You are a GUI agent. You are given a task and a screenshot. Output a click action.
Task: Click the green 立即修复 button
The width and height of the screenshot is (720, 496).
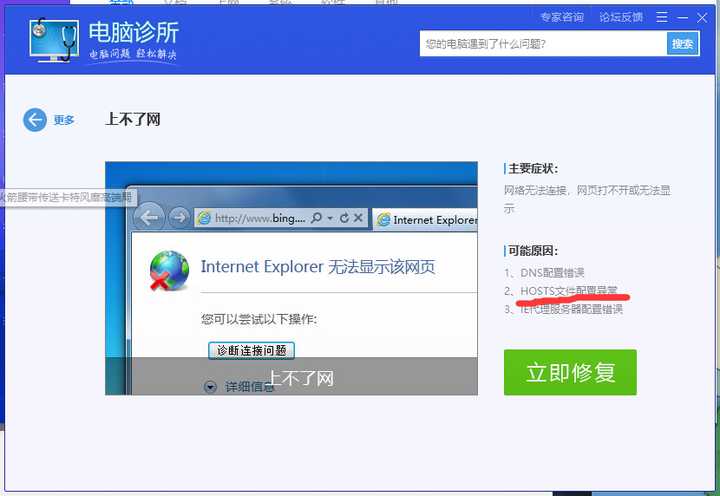[x=570, y=372]
